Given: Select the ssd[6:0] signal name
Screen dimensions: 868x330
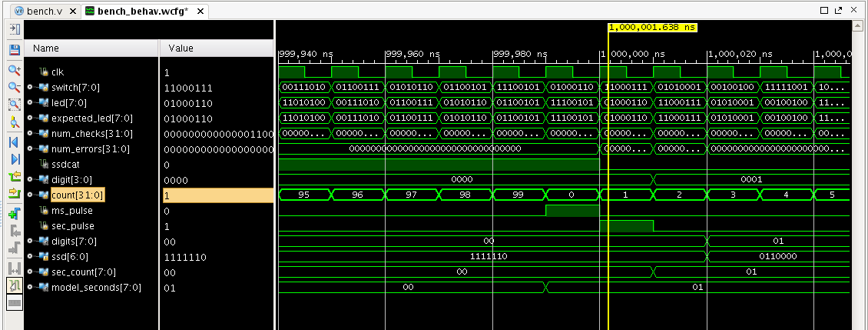Looking at the screenshot, I should click(70, 257).
